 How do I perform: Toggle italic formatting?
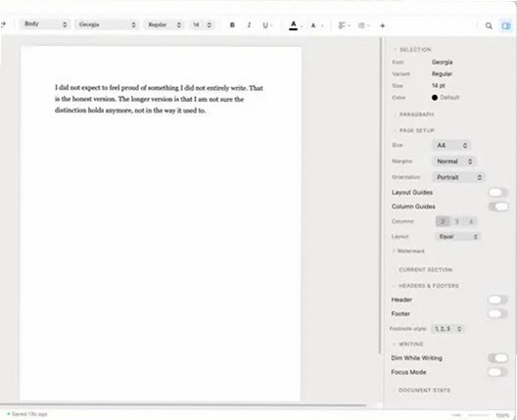coord(249,25)
